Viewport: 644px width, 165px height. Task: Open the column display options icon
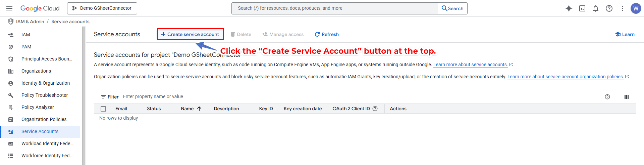tap(626, 97)
